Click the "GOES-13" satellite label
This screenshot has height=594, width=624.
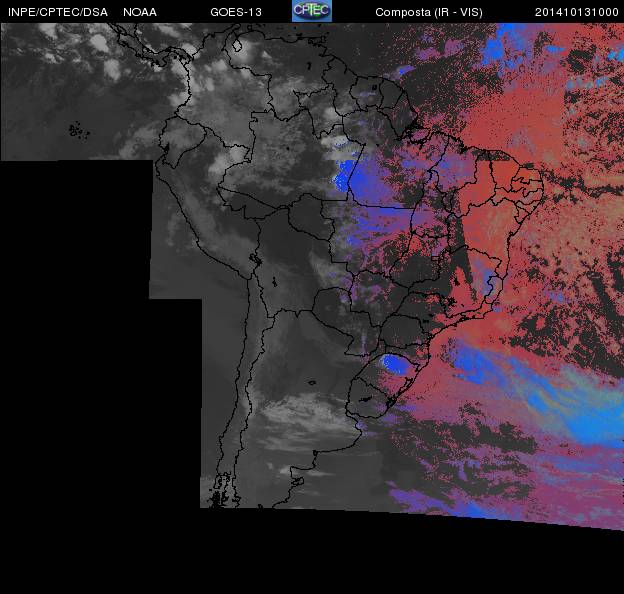pyautogui.click(x=236, y=12)
